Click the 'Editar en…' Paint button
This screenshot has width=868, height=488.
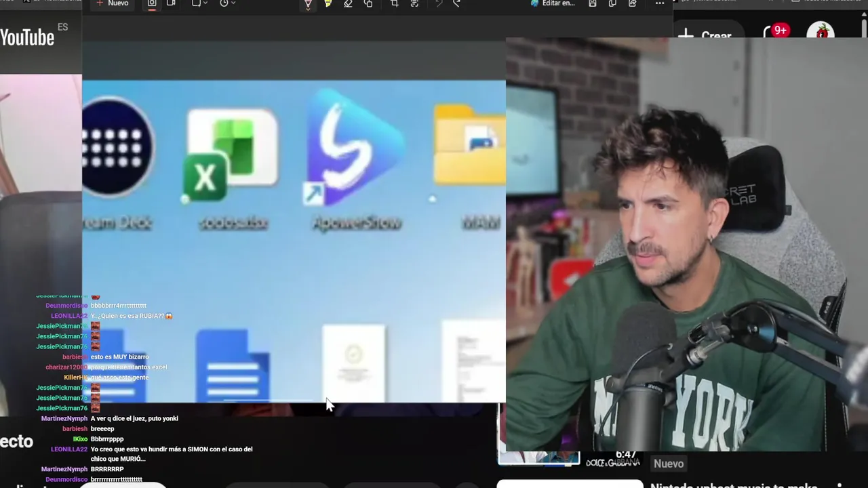(x=553, y=3)
